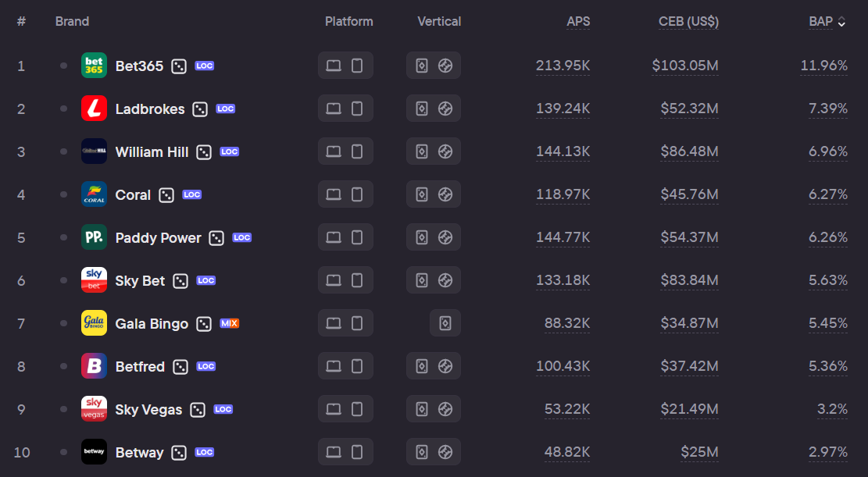Sort table by BAP column arrow
This screenshot has width=868, height=477.
pyautogui.click(x=841, y=22)
